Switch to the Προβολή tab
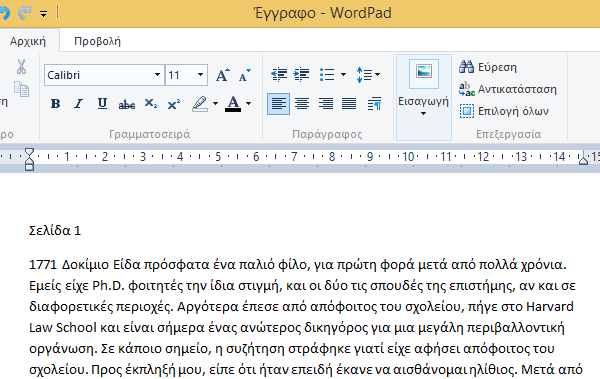Viewport: 600px width, 379px height. tap(97, 41)
